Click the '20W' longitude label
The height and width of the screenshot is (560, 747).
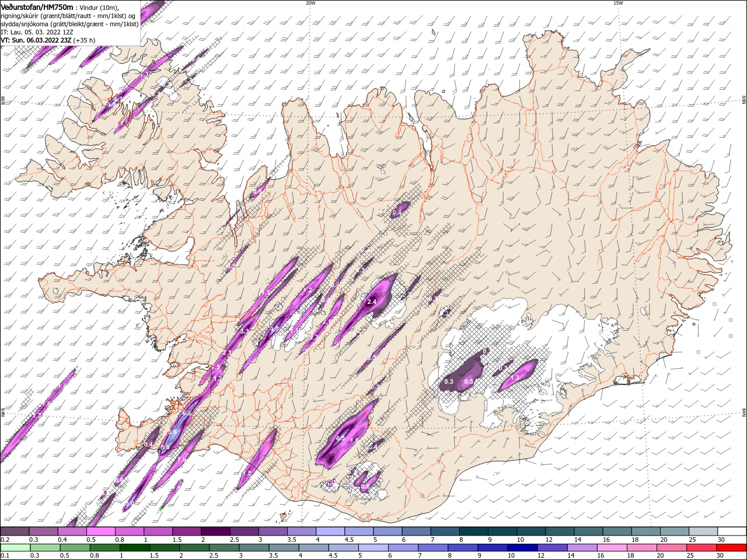310,3
